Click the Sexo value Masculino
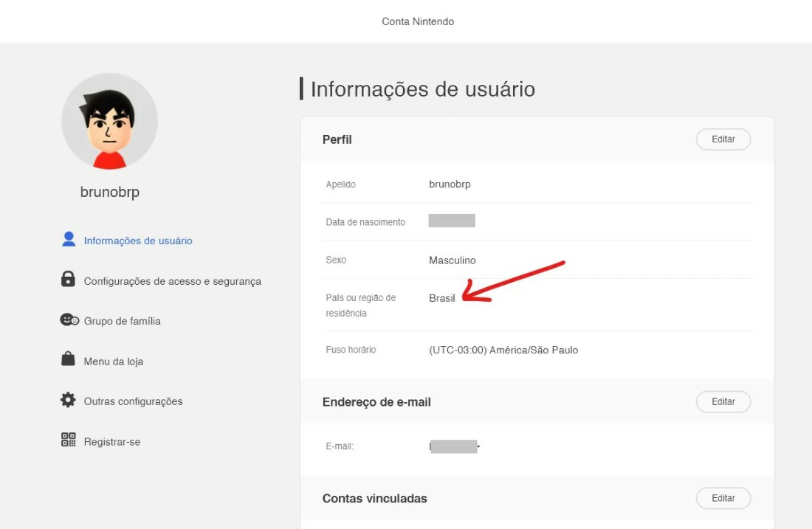812x529 pixels. click(x=452, y=260)
